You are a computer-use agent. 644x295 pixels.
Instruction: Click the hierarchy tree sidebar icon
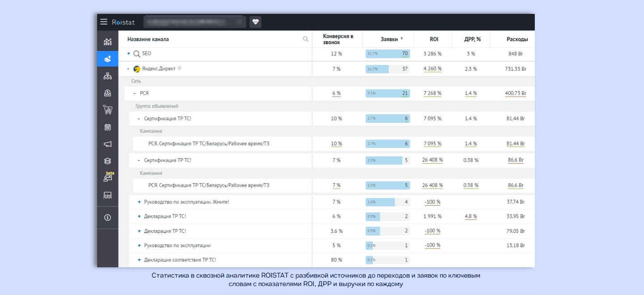click(x=107, y=76)
